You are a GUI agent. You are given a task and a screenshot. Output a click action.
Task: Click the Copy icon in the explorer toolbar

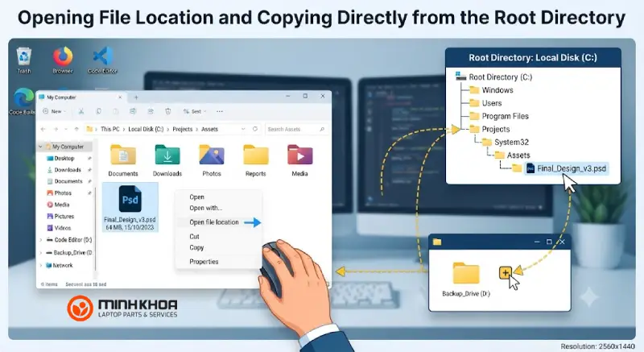98,111
